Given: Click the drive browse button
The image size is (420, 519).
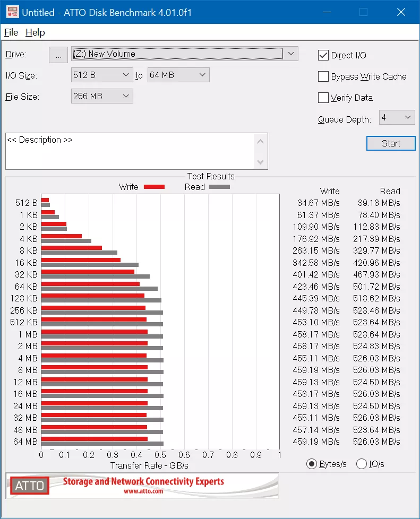Looking at the screenshot, I should click(58, 55).
